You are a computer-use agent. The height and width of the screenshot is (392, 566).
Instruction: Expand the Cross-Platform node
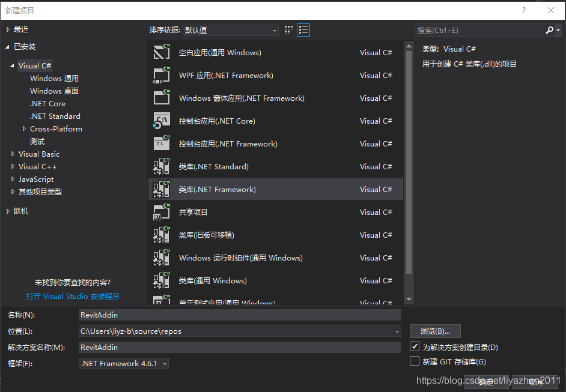pos(24,128)
